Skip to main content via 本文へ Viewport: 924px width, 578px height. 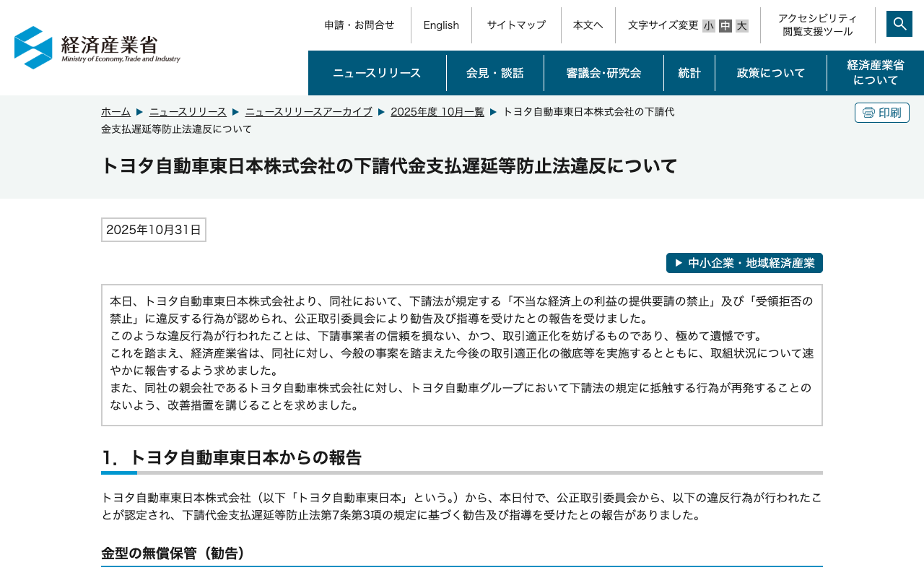coord(588,25)
